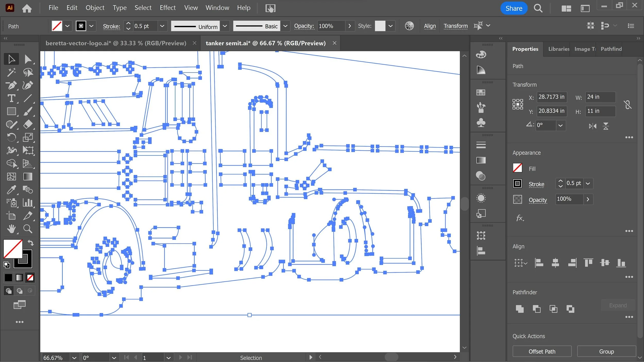Choose the Magic Wand tool

coord(11,72)
